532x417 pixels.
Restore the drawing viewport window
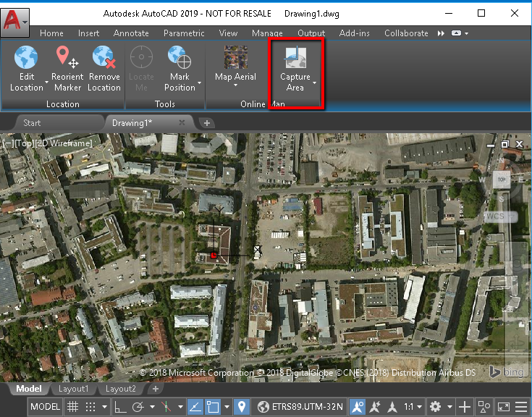(x=505, y=144)
